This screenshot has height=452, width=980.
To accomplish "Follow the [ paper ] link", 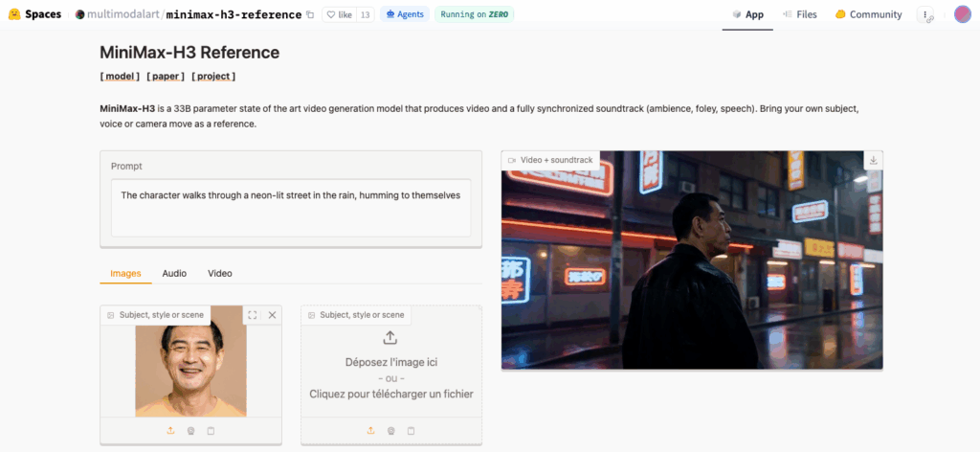I will tap(165, 77).
